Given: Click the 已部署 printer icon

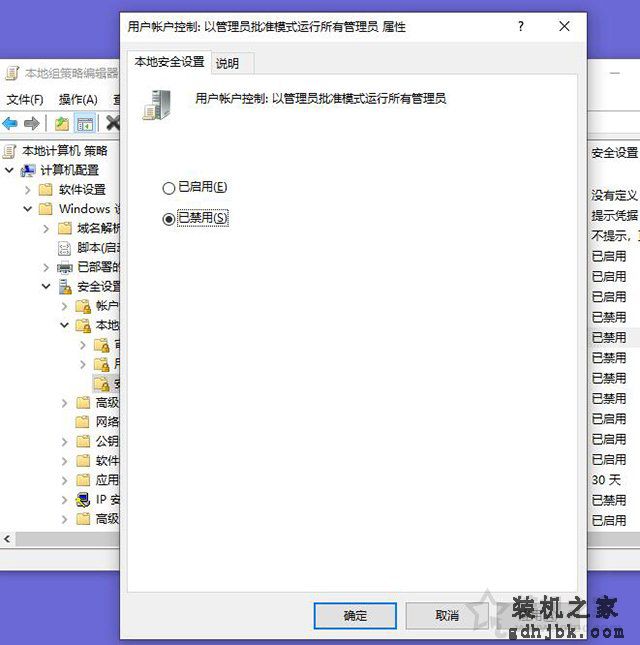Looking at the screenshot, I should [x=65, y=267].
